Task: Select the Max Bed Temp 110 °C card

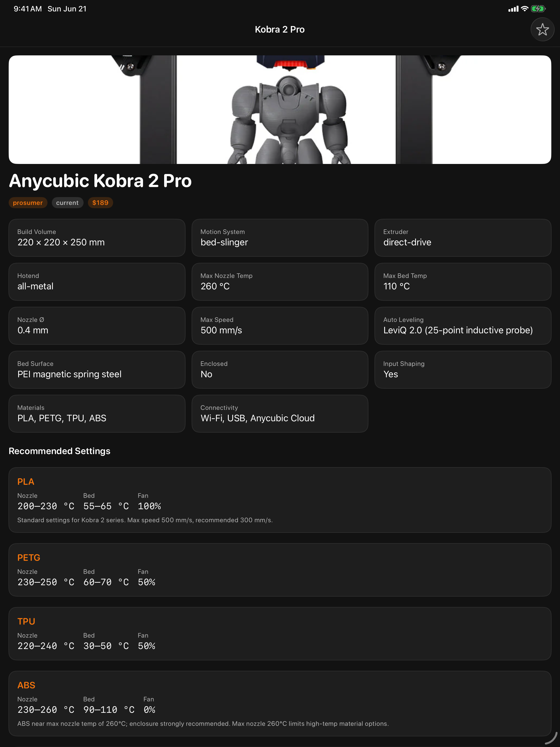Action: coord(463,282)
